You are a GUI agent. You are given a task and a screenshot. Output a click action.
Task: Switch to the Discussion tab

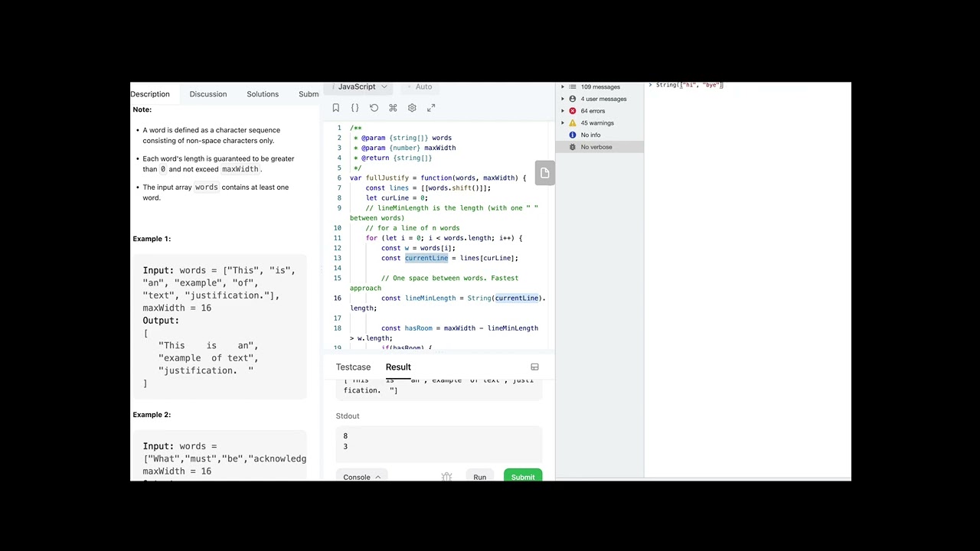click(208, 94)
